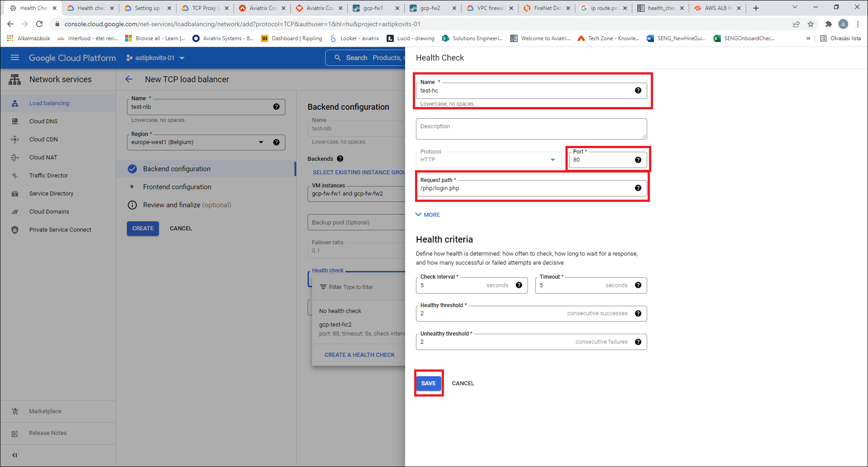Open the Cloud NAT section

(43, 157)
